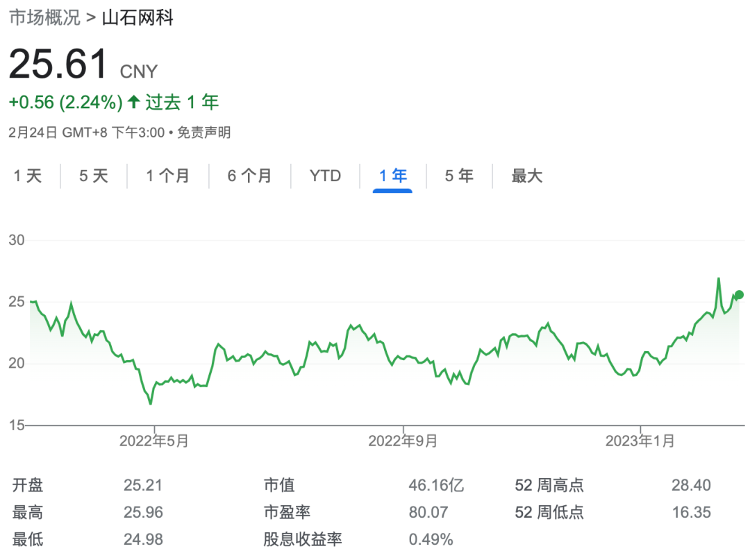The height and width of the screenshot is (560, 750).
Task: Click the 最低 label
Action: 28,539
